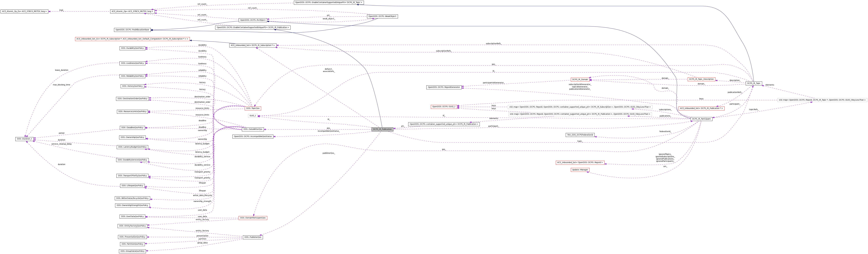The width and height of the screenshot is (868, 254).
Task: Click DDS::PublisherQos node
Action: [x=253, y=237]
